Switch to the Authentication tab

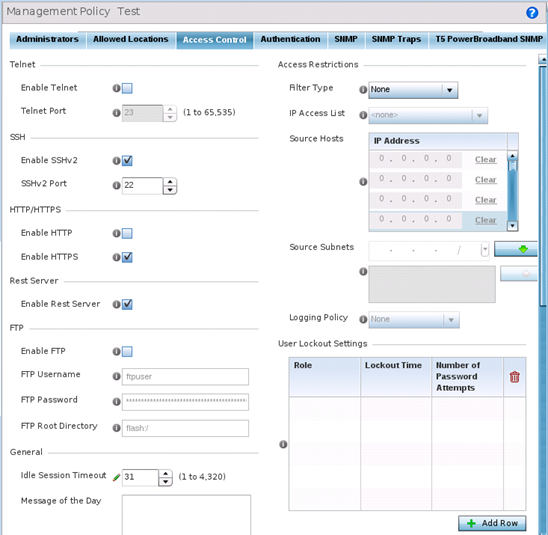[x=290, y=39]
